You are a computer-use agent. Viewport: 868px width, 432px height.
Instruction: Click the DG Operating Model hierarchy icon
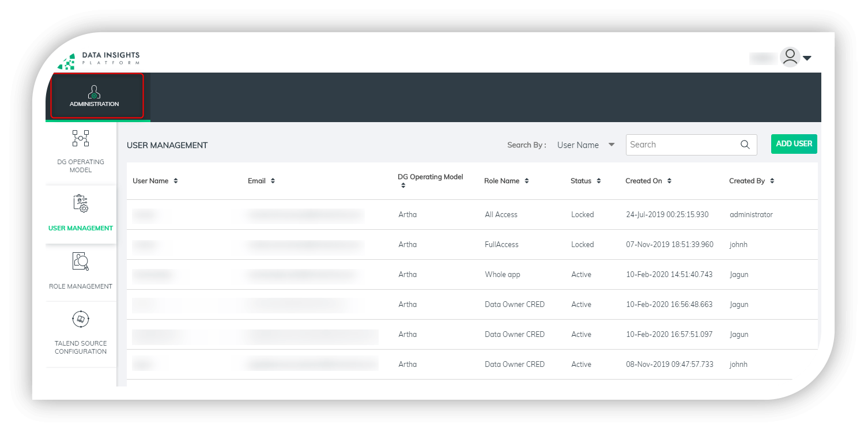coord(81,138)
